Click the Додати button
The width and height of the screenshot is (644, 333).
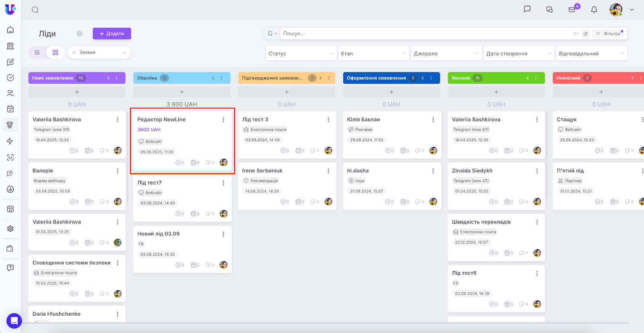(112, 34)
